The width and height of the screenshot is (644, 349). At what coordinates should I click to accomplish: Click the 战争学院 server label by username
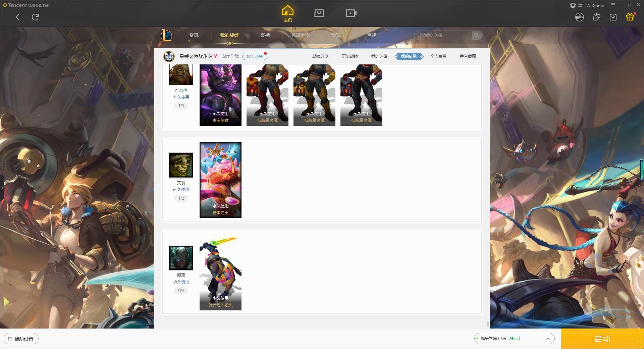click(x=231, y=56)
